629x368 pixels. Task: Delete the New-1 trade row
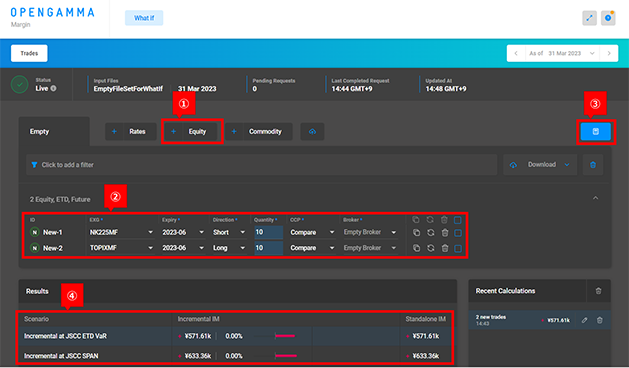click(x=444, y=233)
